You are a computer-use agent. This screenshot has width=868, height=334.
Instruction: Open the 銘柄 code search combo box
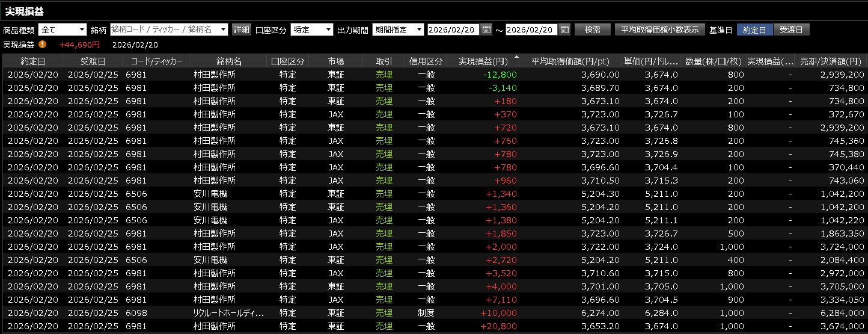168,29
